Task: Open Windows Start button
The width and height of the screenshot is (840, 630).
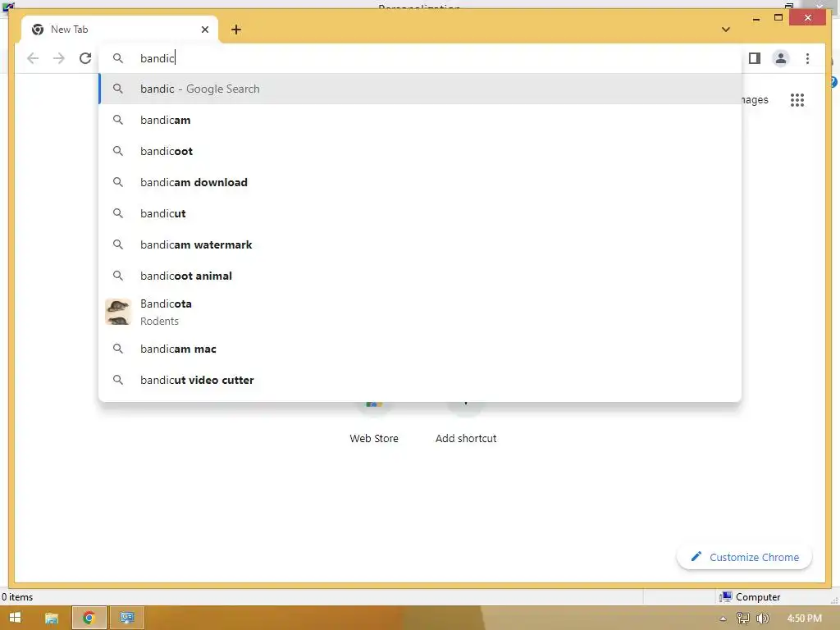Action: [15, 618]
